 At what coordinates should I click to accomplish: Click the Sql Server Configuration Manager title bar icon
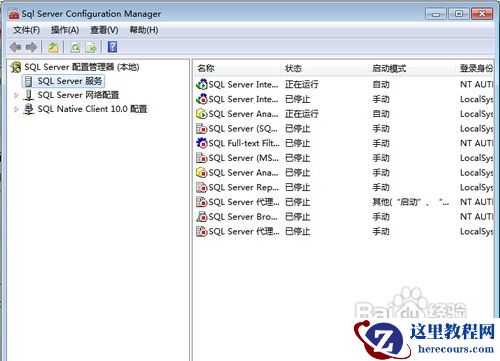point(14,14)
